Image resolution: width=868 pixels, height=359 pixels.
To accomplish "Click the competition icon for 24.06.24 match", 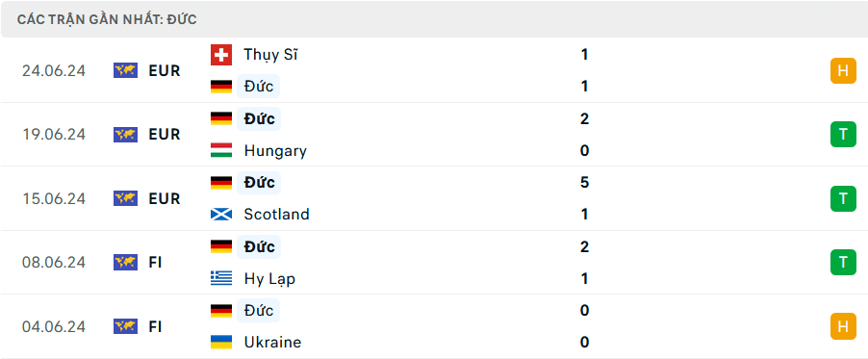I will (126, 71).
